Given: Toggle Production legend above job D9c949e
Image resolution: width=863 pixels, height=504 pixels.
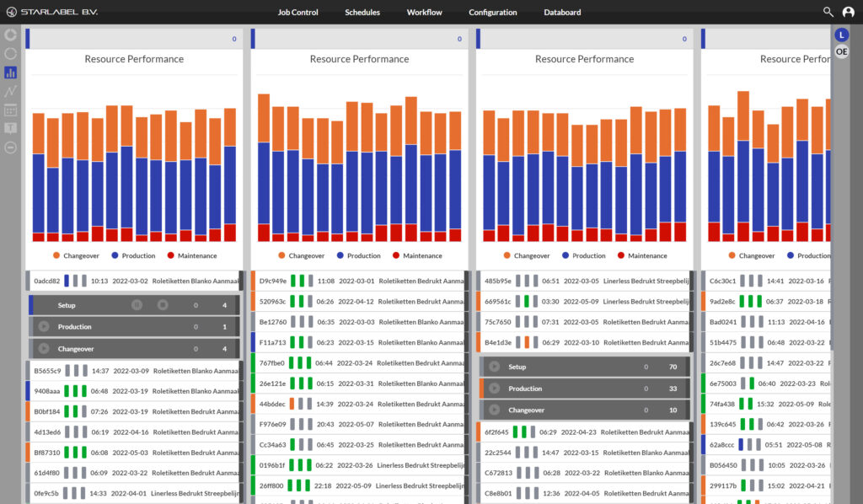Looking at the screenshot, I should [359, 256].
